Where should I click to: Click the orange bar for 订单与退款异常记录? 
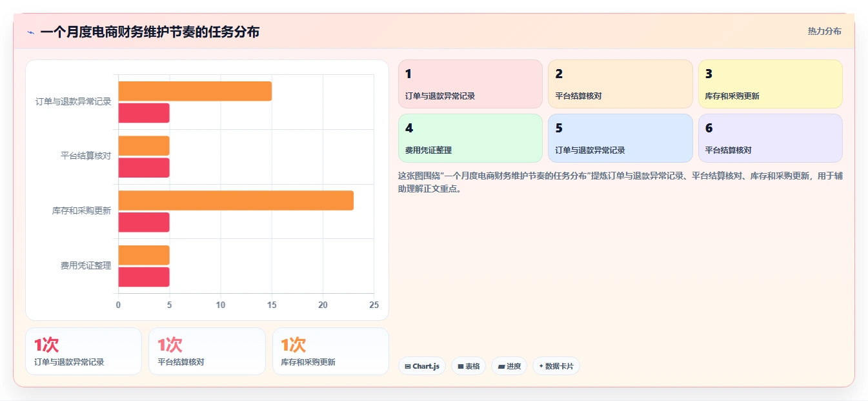[x=195, y=91]
